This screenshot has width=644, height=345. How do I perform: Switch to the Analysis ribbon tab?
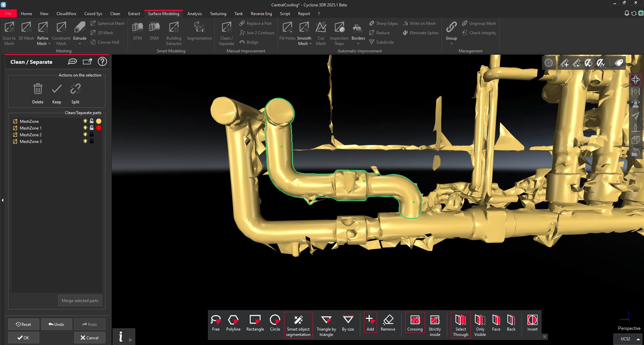pyautogui.click(x=194, y=14)
